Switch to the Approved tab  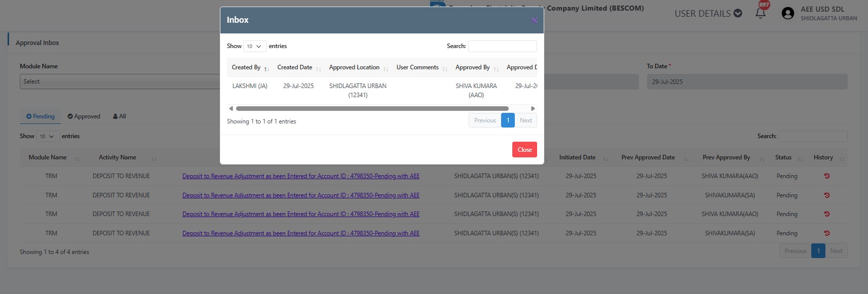pos(84,116)
